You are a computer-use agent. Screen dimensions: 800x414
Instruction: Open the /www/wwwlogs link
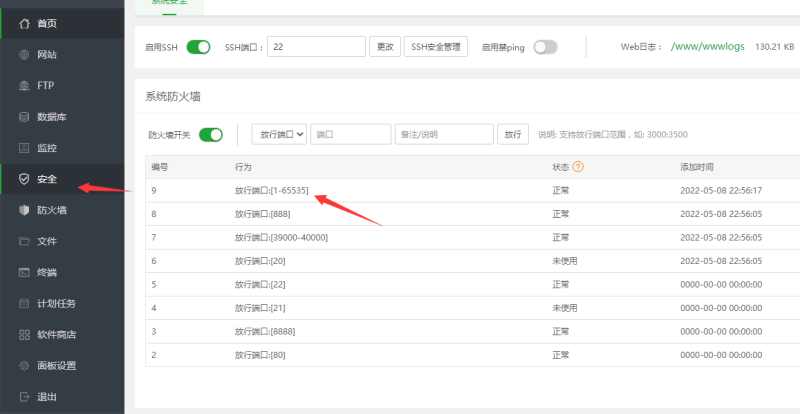coord(707,46)
